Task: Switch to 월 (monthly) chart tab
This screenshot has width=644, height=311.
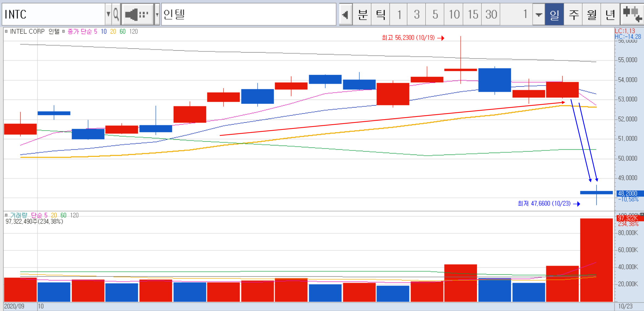Action: (592, 14)
